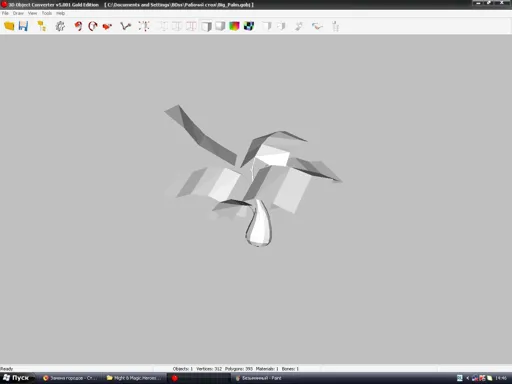Click the second greyed-out box view icon
The height and width of the screenshot is (384, 512).
(177, 26)
